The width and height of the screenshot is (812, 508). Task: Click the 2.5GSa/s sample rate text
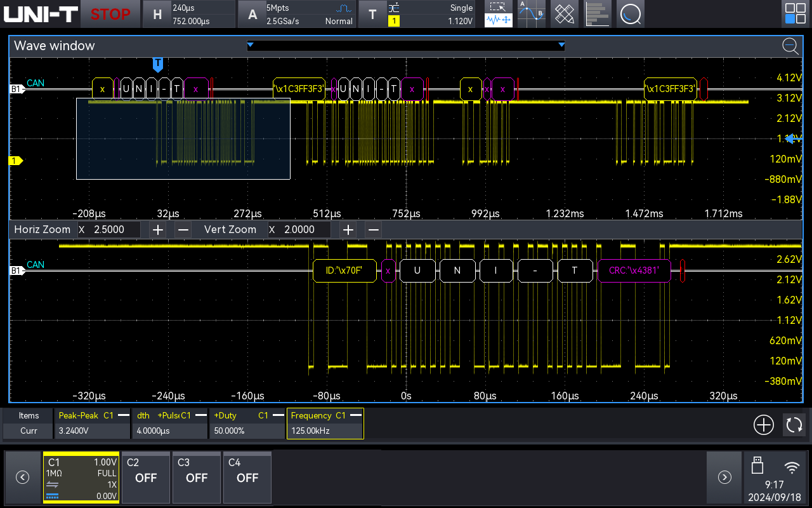(x=283, y=21)
